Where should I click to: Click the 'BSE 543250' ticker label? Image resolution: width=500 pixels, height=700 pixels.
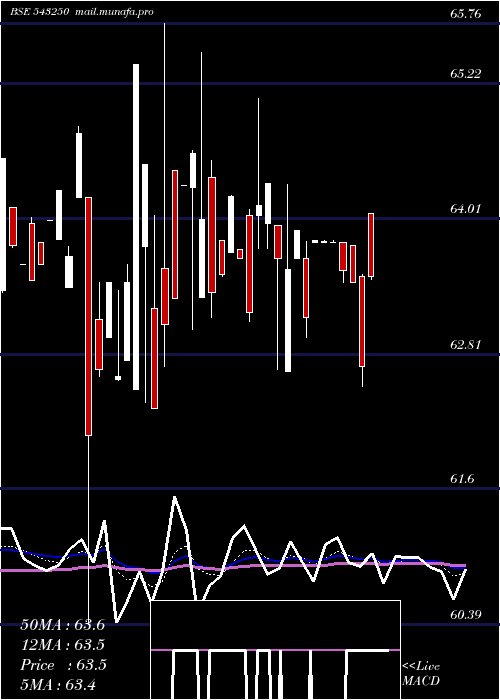click(40, 12)
